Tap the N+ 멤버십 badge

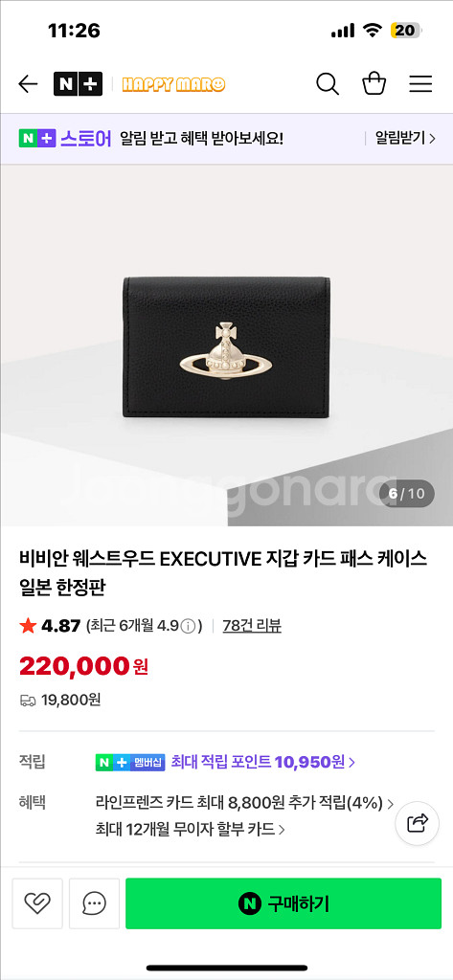tap(130, 763)
